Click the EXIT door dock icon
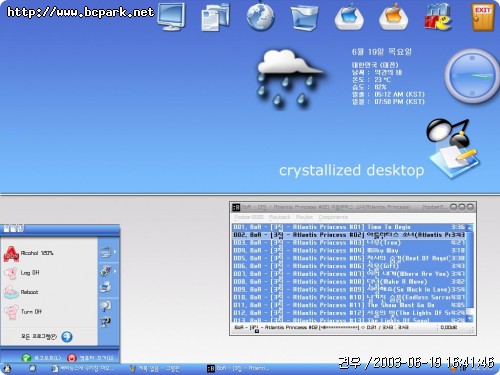 coord(482,17)
